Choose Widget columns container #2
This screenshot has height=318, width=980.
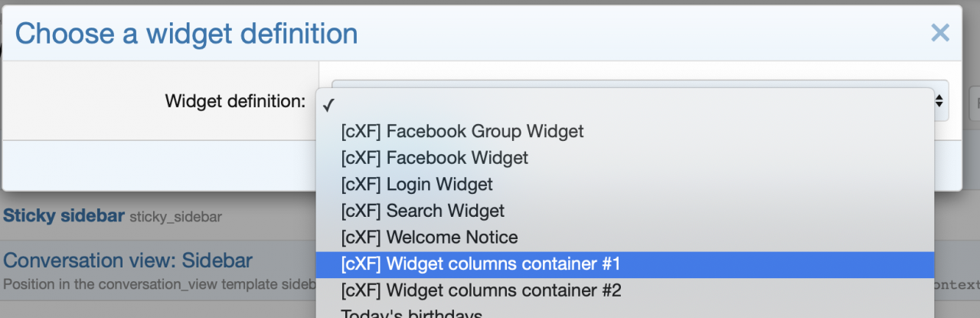[481, 290]
